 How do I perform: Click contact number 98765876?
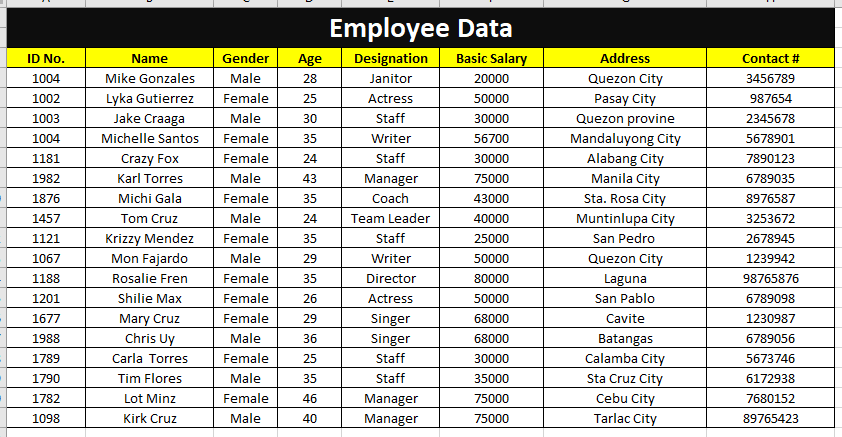[770, 278]
